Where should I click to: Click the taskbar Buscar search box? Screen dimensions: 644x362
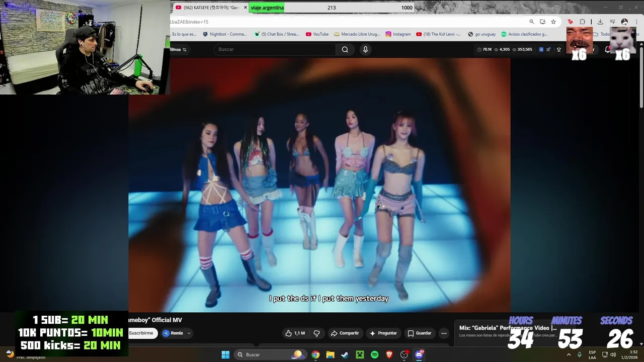pos(270,354)
